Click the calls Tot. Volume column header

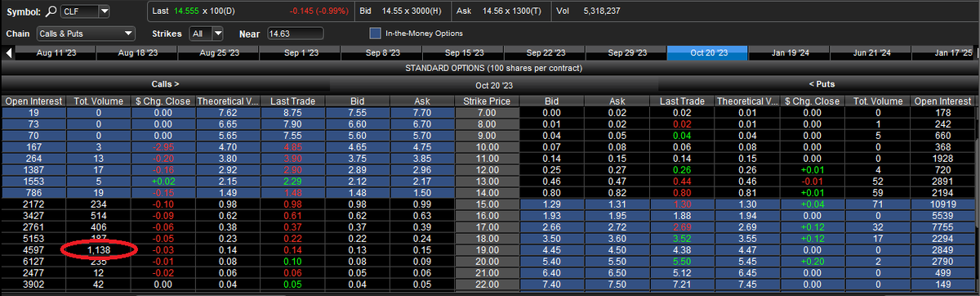(x=97, y=101)
